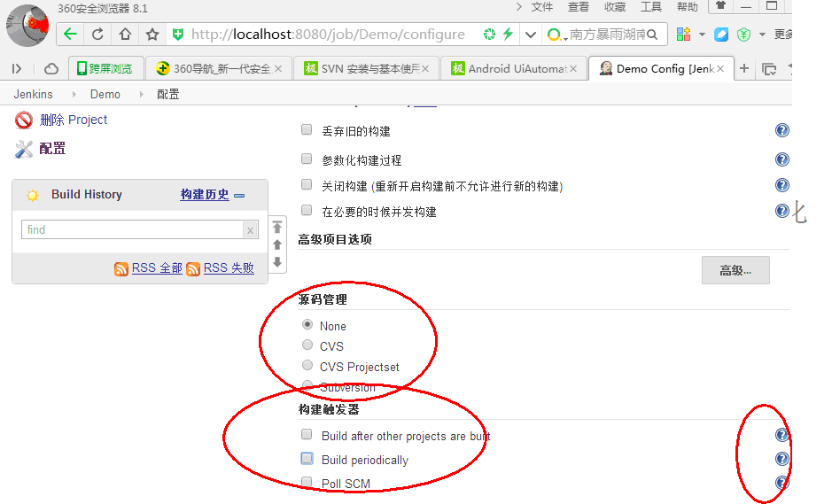Click build history down arrow
The image size is (832, 504).
277,262
